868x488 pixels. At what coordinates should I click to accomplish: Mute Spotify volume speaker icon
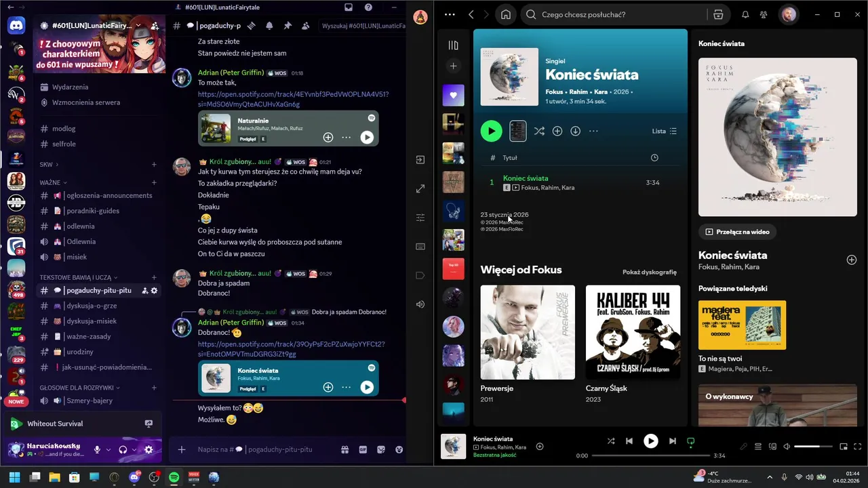point(787,447)
